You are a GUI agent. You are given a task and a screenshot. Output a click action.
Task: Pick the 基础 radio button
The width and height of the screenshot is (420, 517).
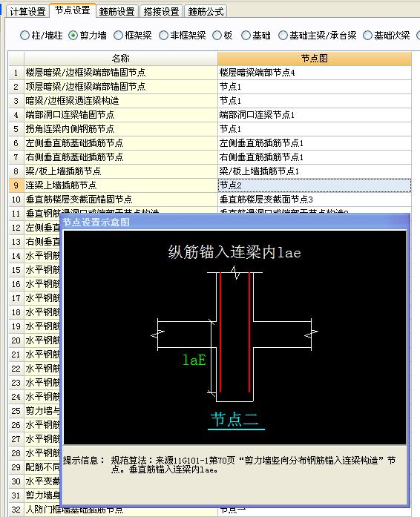click(x=256, y=36)
